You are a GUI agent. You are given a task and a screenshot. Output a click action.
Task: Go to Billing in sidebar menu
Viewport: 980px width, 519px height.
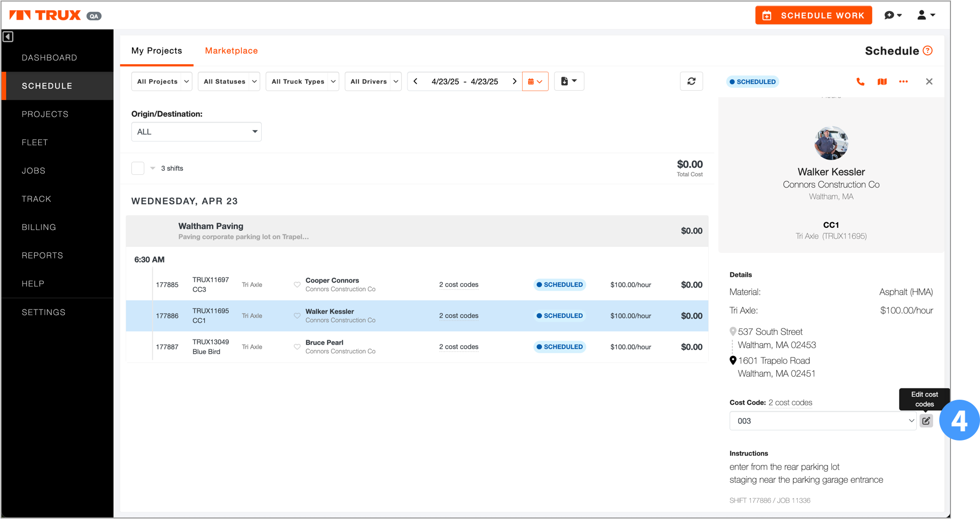click(39, 227)
